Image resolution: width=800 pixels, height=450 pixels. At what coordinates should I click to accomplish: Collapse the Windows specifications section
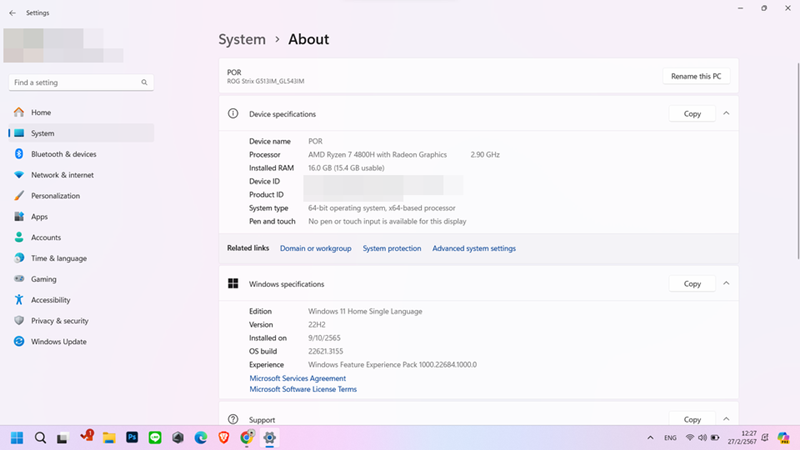point(726,284)
